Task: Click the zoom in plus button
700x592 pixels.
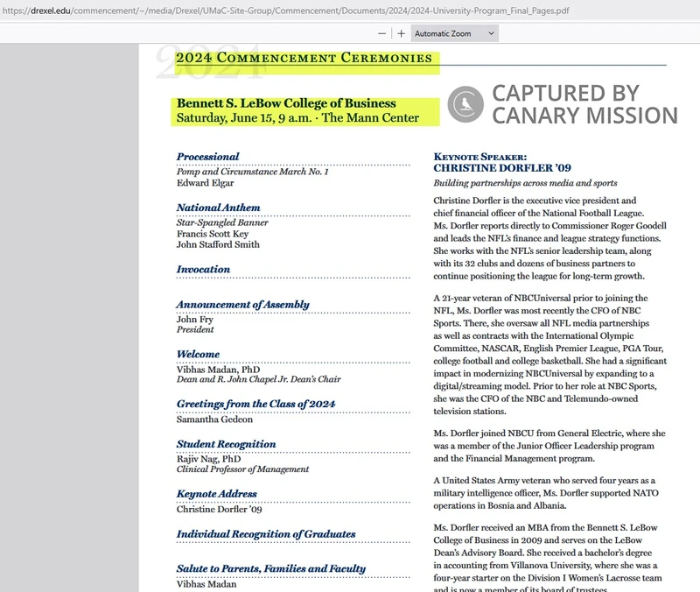Action: tap(401, 33)
